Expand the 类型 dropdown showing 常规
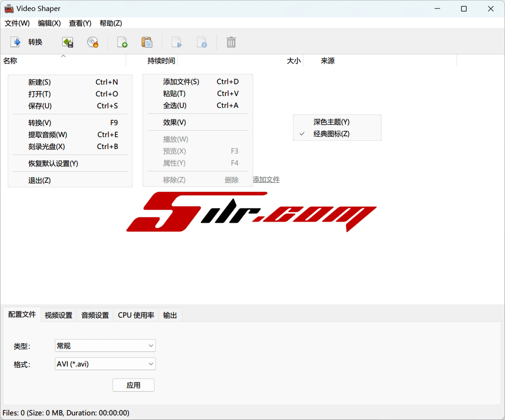Viewport: 505px width, 420px height. click(x=105, y=346)
